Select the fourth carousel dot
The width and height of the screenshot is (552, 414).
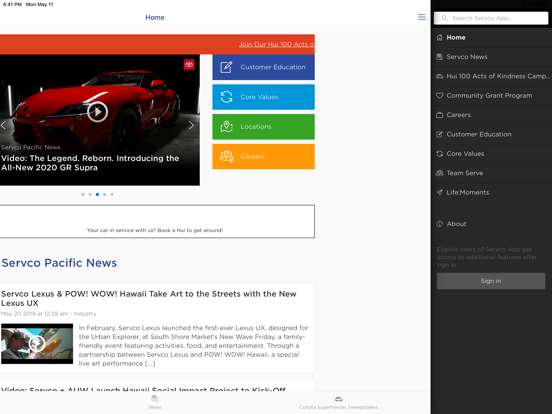pos(105,194)
